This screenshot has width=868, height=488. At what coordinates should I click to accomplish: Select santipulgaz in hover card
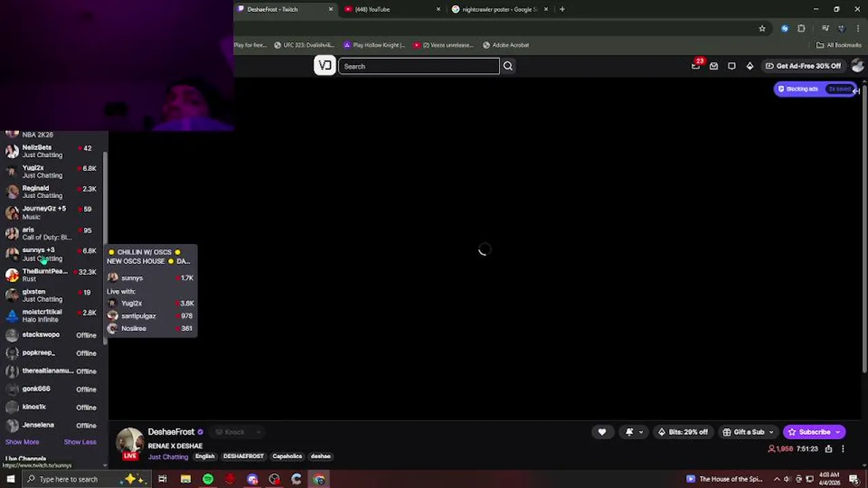pos(151,316)
